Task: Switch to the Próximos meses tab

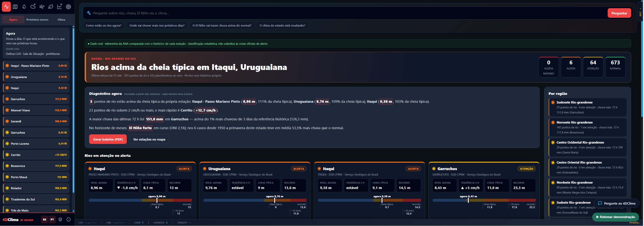Action: click(x=37, y=20)
